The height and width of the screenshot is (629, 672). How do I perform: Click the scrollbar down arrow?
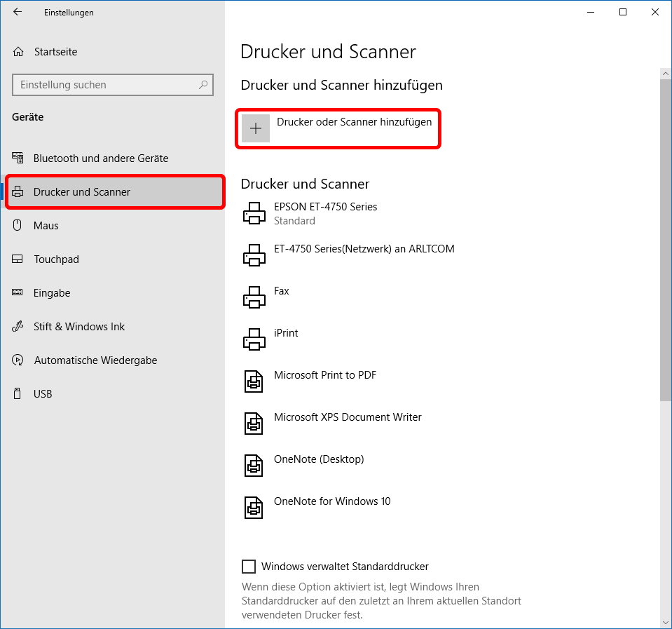click(665, 621)
